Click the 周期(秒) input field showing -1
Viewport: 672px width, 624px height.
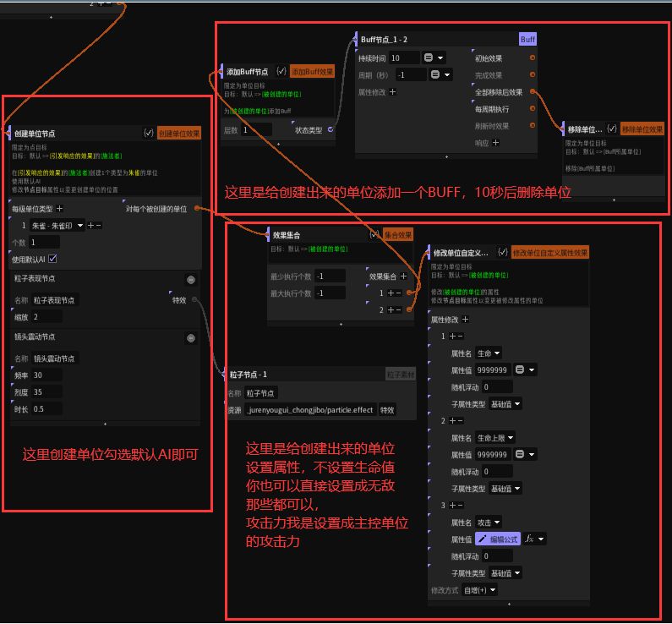click(411, 74)
